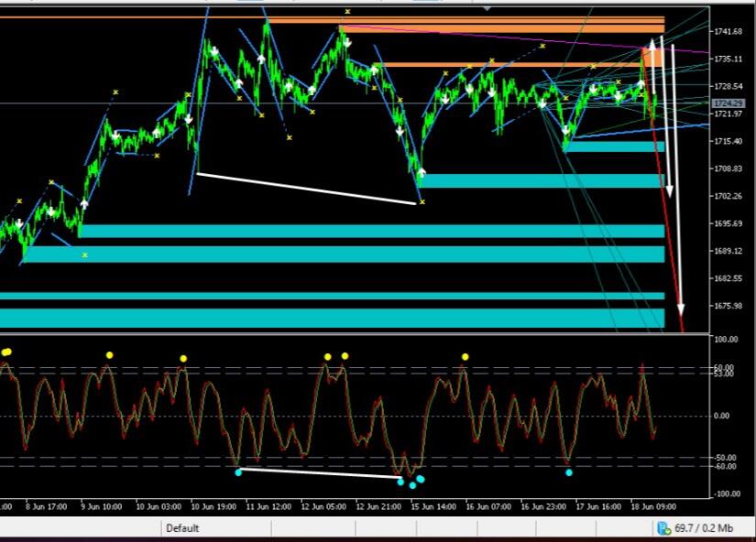This screenshot has height=542, width=756.
Task: Click the 1708.83 price scale label
Action: pos(729,168)
